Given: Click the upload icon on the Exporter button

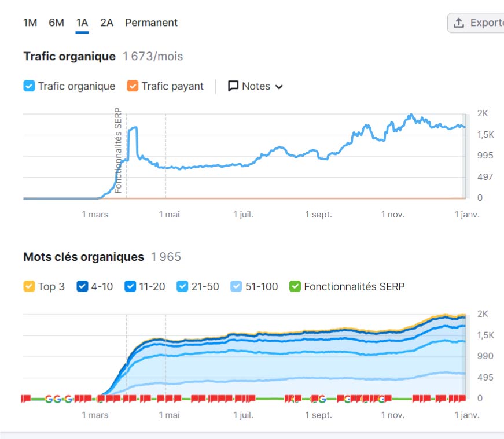Looking at the screenshot, I should tap(460, 22).
